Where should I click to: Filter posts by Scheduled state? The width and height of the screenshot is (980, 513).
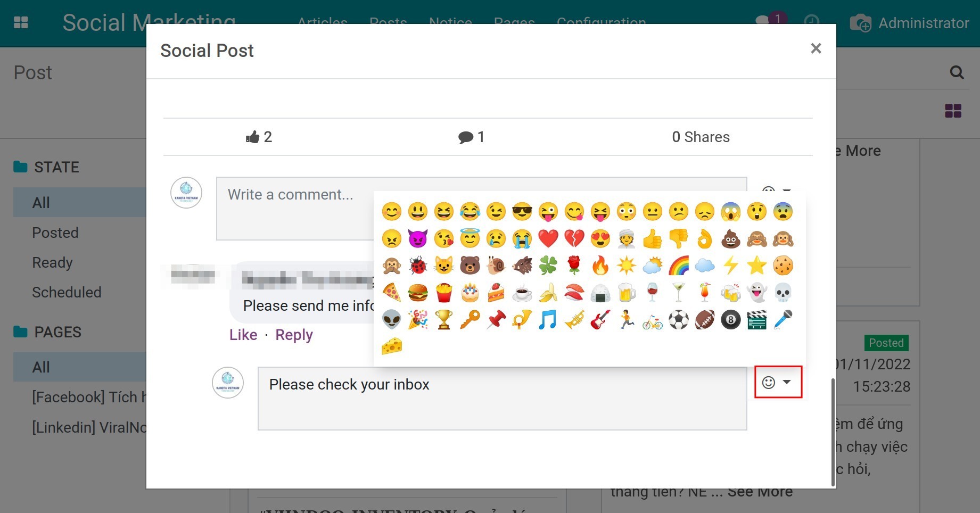click(67, 292)
